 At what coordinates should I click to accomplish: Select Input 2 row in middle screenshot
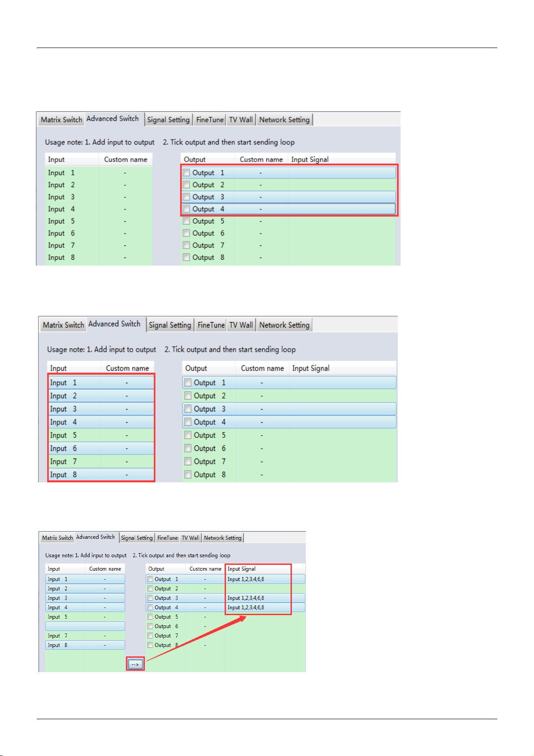point(101,396)
